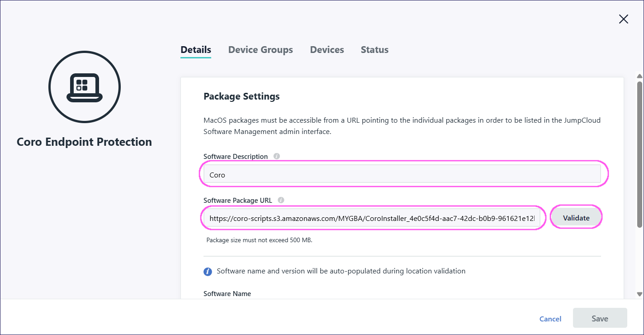
Task: Click the Cancel link
Action: click(550, 319)
